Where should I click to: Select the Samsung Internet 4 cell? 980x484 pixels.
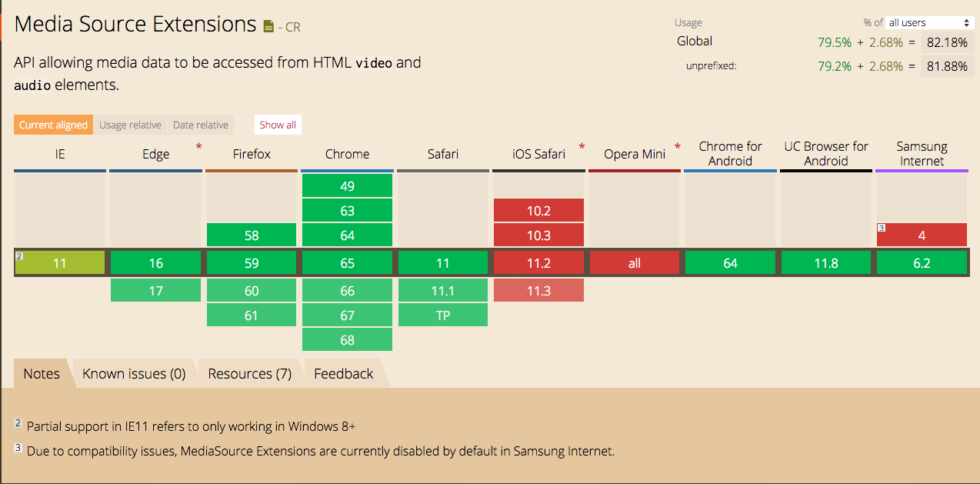pyautogui.click(x=922, y=235)
